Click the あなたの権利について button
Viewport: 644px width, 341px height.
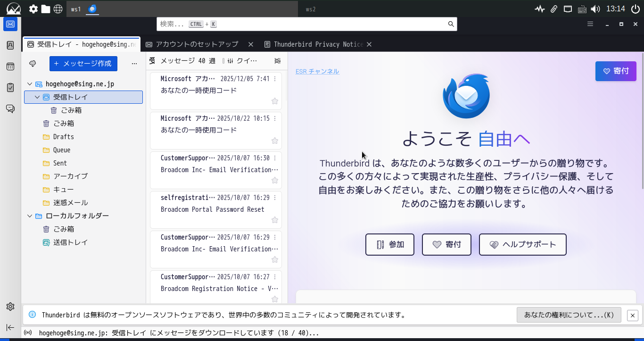coord(569,315)
